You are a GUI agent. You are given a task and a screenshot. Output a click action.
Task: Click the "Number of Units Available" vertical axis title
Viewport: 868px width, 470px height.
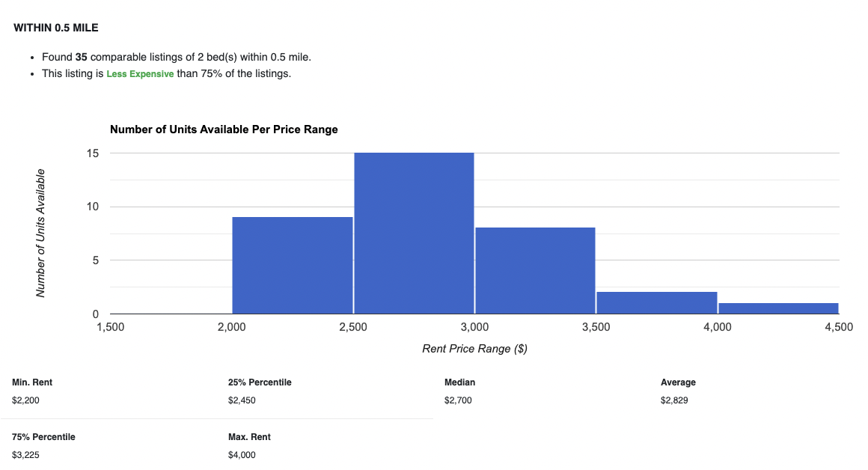click(x=41, y=233)
